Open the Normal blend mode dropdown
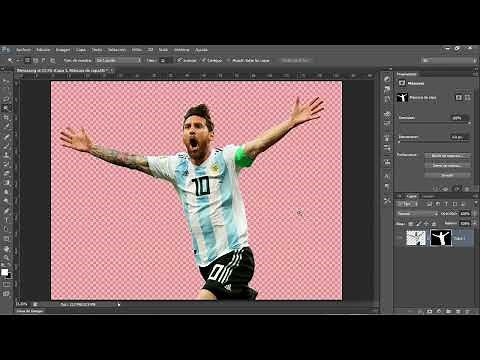Viewport: 480px width, 360px height. coord(418,214)
